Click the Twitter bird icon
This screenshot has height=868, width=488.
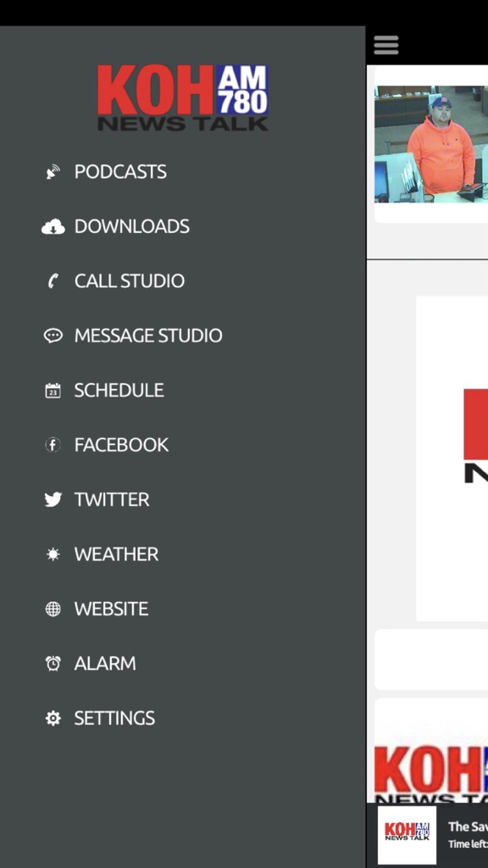53,499
